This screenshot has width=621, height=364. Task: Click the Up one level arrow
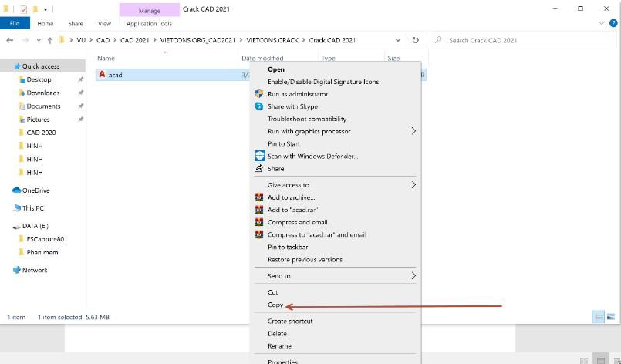[x=50, y=40]
